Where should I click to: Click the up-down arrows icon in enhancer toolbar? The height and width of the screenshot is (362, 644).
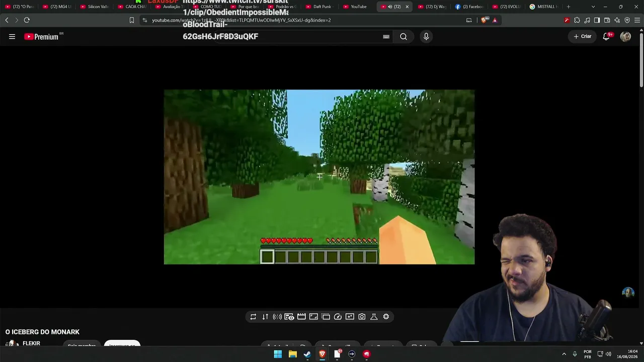265,317
